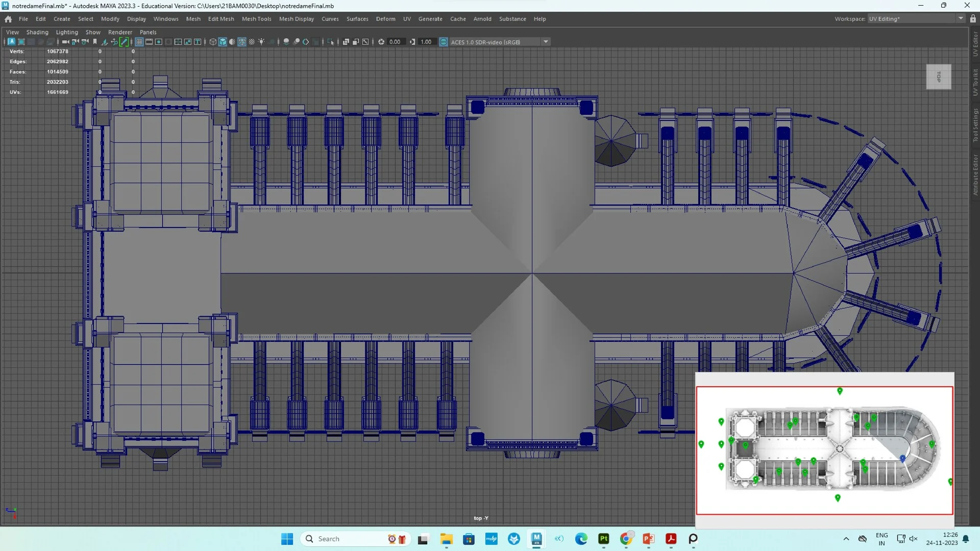The width and height of the screenshot is (980, 551).
Task: Toggle scene lighting in the viewport
Action: [261, 42]
